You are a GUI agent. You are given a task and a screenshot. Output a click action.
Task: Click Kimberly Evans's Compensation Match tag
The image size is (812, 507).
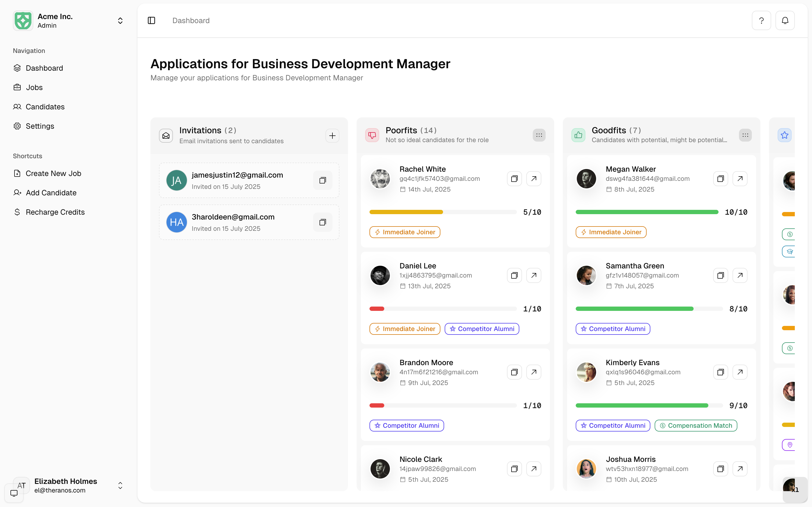[695, 426]
